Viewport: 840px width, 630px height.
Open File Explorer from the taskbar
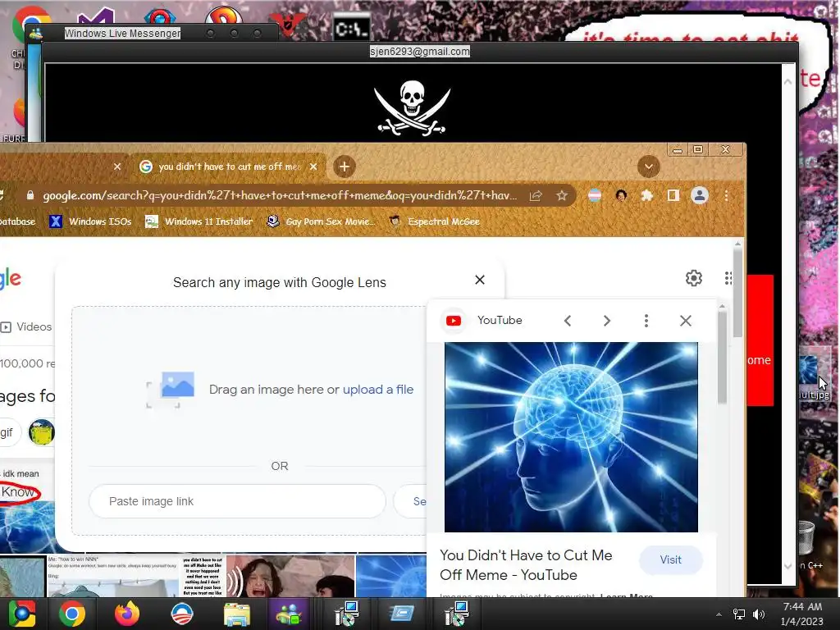click(x=237, y=615)
